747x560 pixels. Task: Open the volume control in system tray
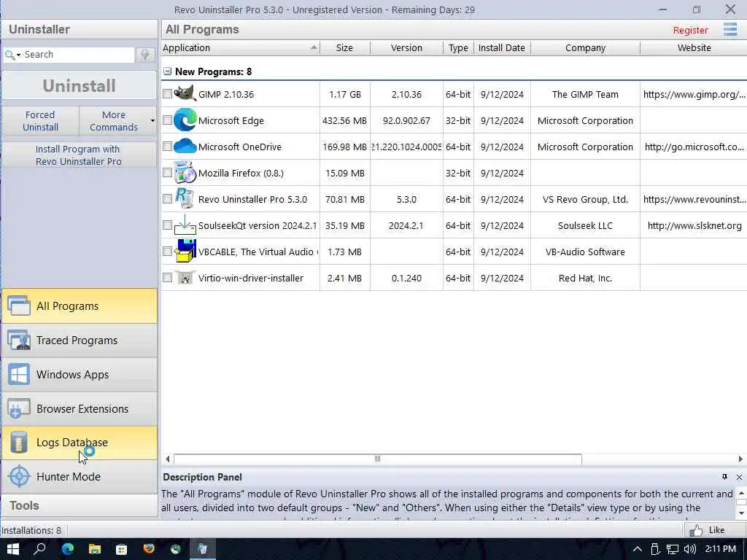689,549
